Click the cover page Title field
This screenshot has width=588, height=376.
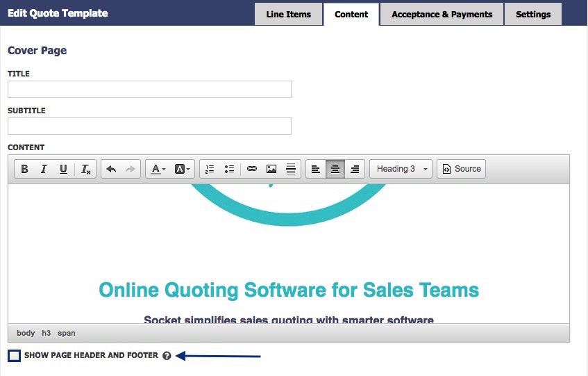click(x=149, y=90)
